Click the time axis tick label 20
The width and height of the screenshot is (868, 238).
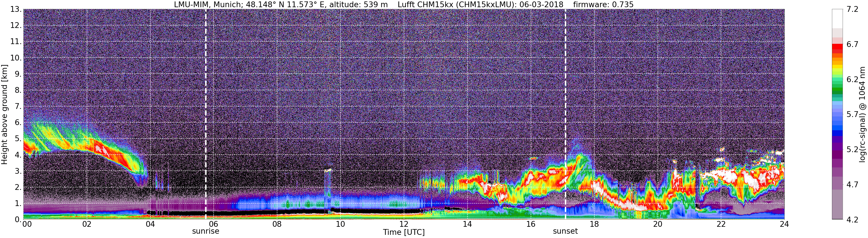click(x=657, y=224)
